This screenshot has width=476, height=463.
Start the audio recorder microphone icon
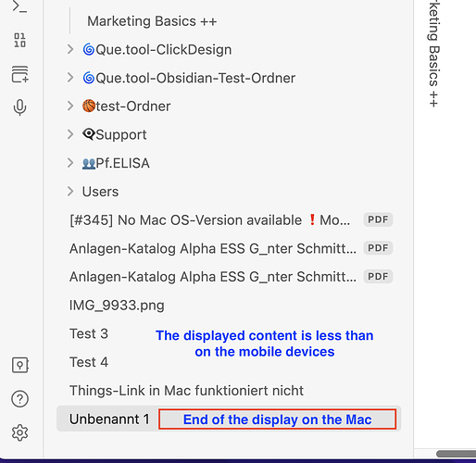coord(19,107)
